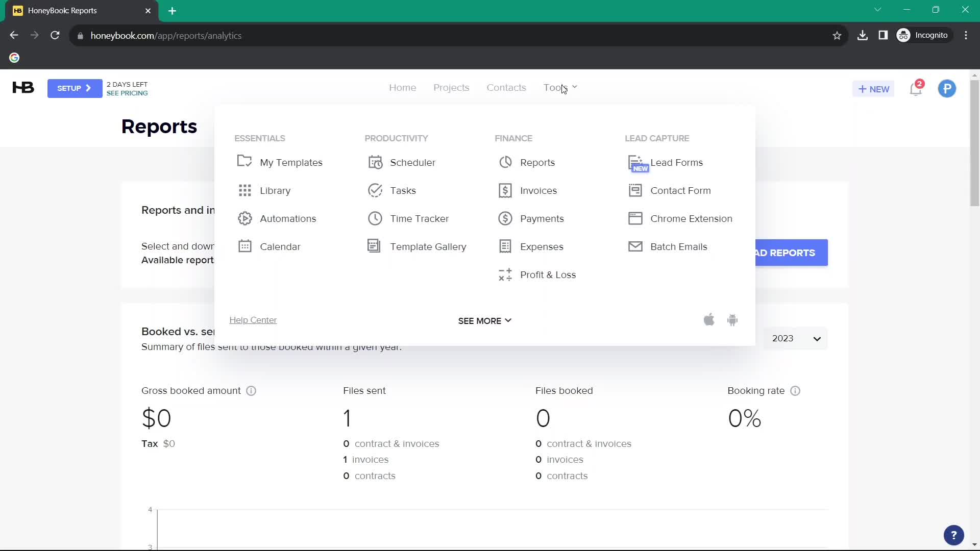Viewport: 980px width, 551px height.
Task: Click the page vertical scrollbar
Action: tap(974, 143)
